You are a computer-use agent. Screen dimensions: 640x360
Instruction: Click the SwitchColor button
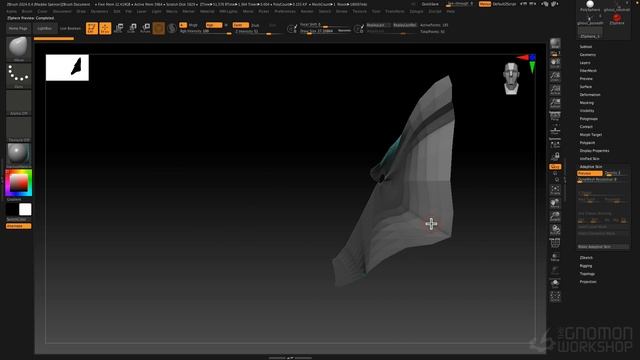click(x=16, y=220)
